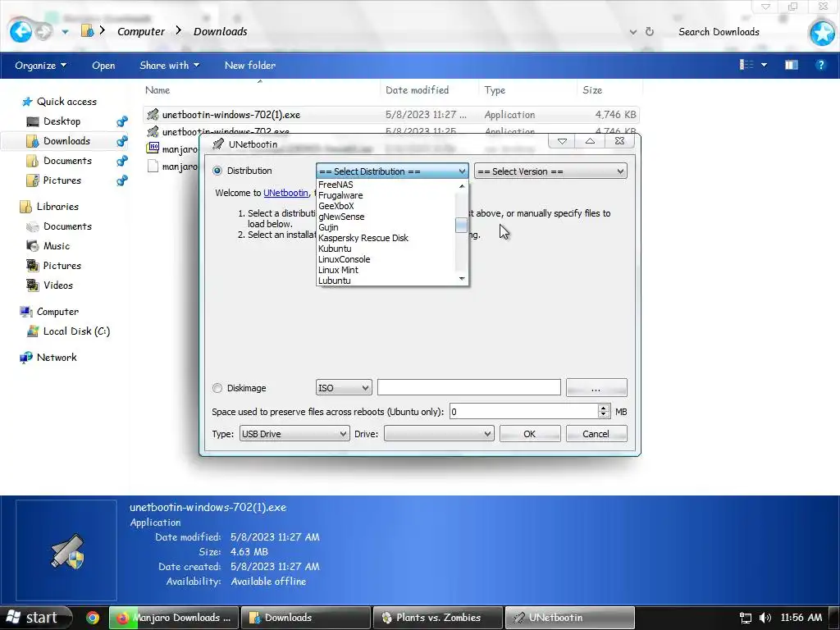Launch Chrome from taskbar icon
This screenshot has width=840, height=630.
coord(93,618)
